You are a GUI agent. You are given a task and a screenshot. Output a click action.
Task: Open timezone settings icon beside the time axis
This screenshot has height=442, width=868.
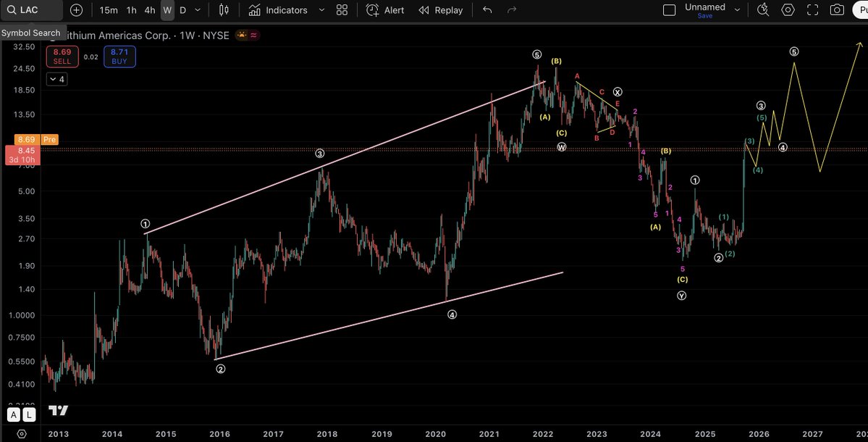click(x=21, y=434)
